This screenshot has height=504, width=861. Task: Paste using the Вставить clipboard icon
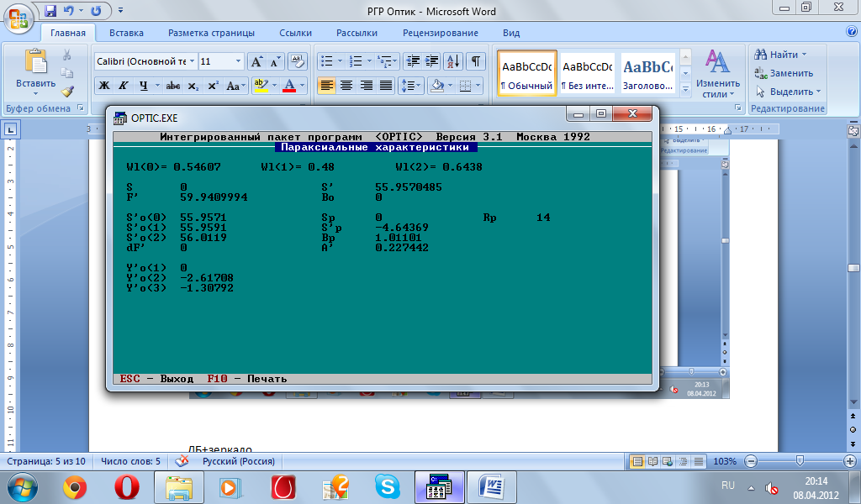35,60
